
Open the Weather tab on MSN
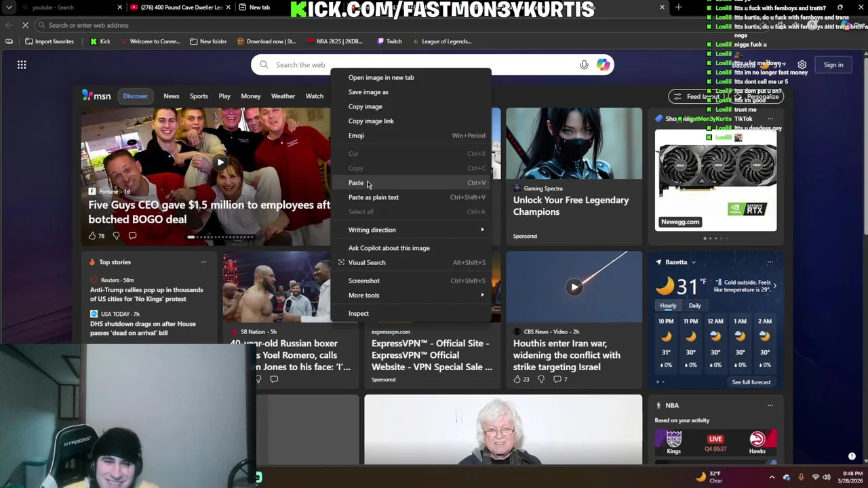283,96
